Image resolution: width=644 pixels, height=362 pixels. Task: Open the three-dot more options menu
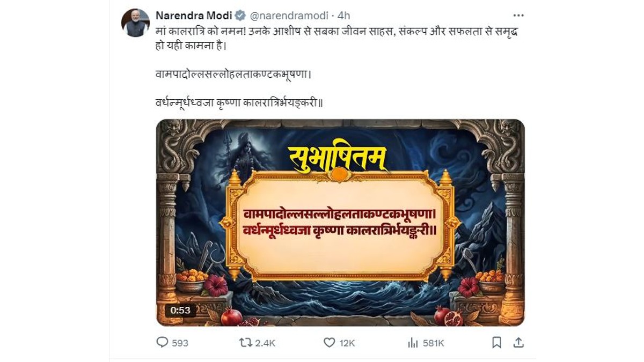pyautogui.click(x=518, y=16)
